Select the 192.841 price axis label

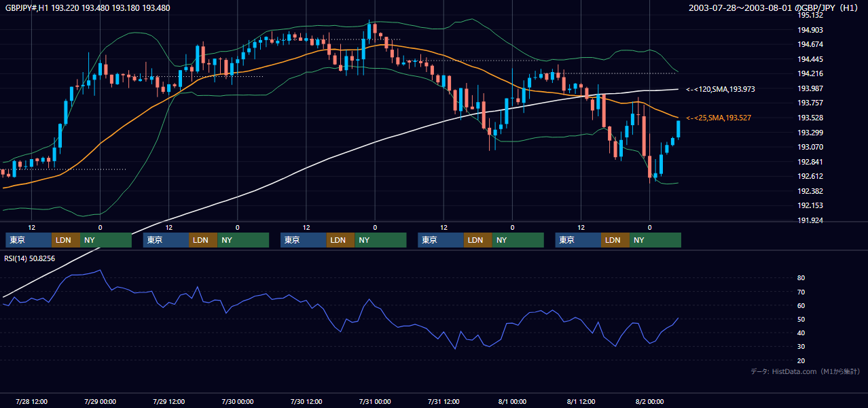click(810, 162)
